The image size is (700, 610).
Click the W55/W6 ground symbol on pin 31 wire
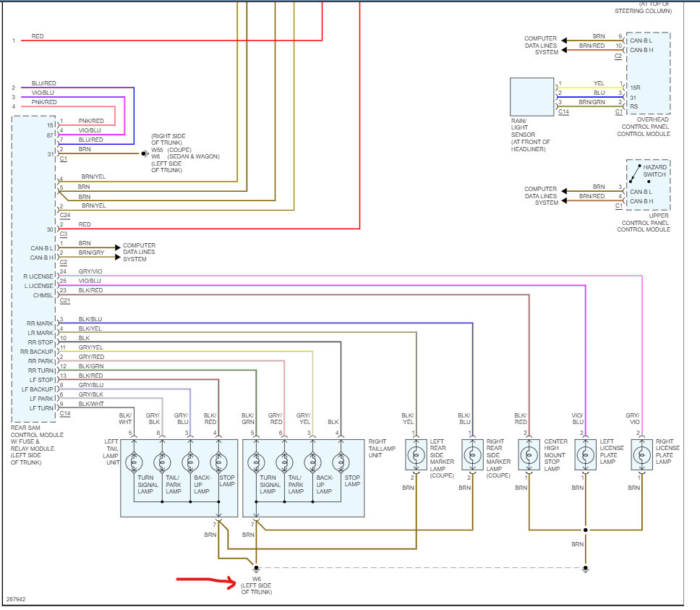[145, 153]
